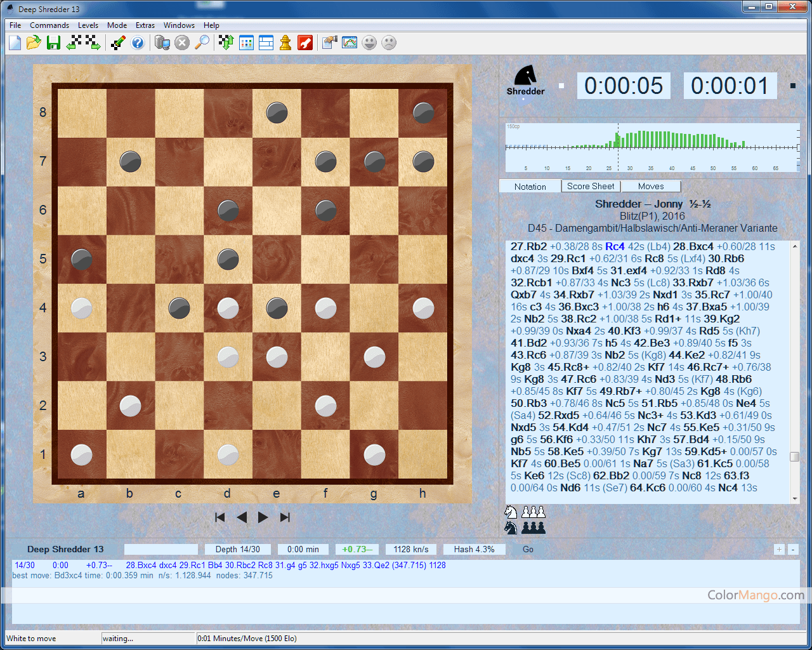
Task: Open a game file with the folder icon
Action: click(x=34, y=43)
